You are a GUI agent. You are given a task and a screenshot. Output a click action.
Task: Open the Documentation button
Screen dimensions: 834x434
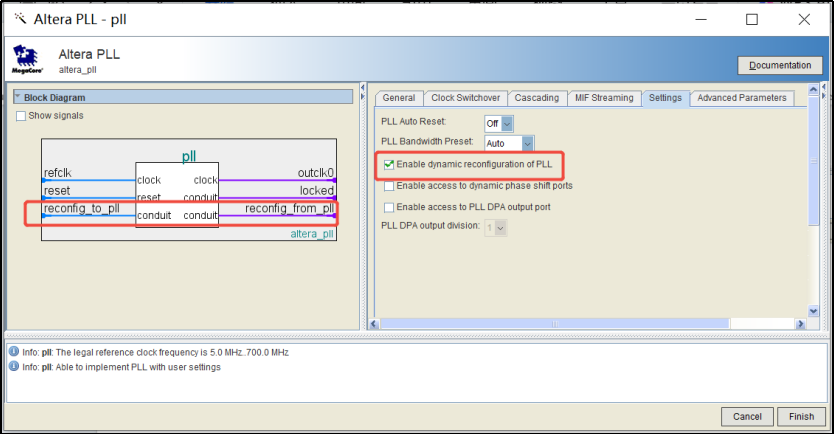pos(780,65)
